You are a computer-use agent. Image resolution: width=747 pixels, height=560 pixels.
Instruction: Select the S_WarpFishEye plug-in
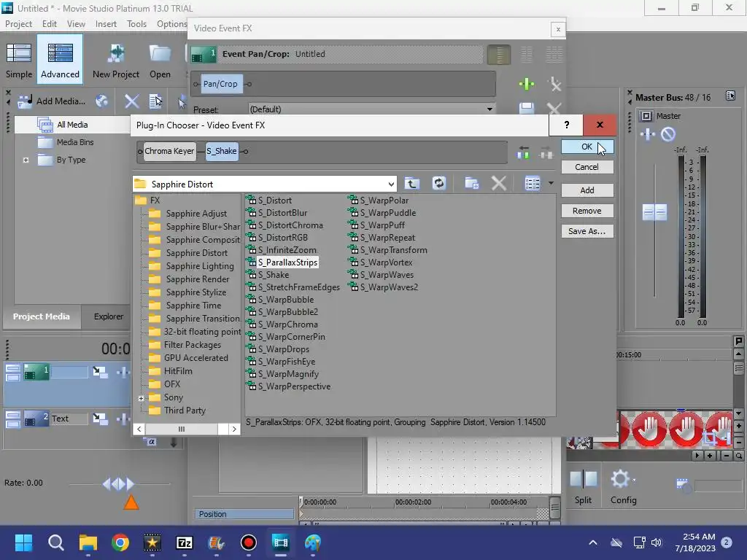point(286,362)
